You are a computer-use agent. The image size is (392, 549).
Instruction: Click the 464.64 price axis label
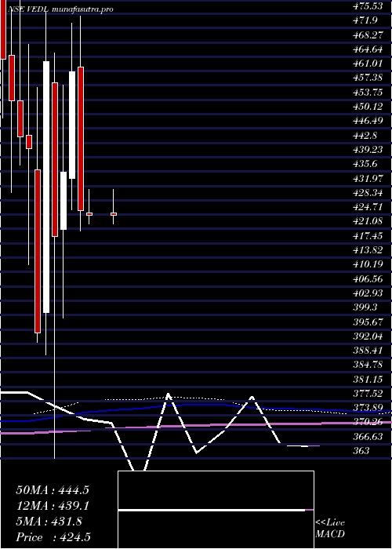tap(368, 49)
